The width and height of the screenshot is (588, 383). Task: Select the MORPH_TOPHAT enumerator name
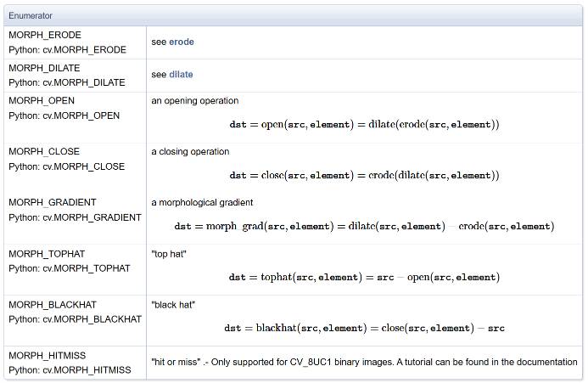pos(48,254)
